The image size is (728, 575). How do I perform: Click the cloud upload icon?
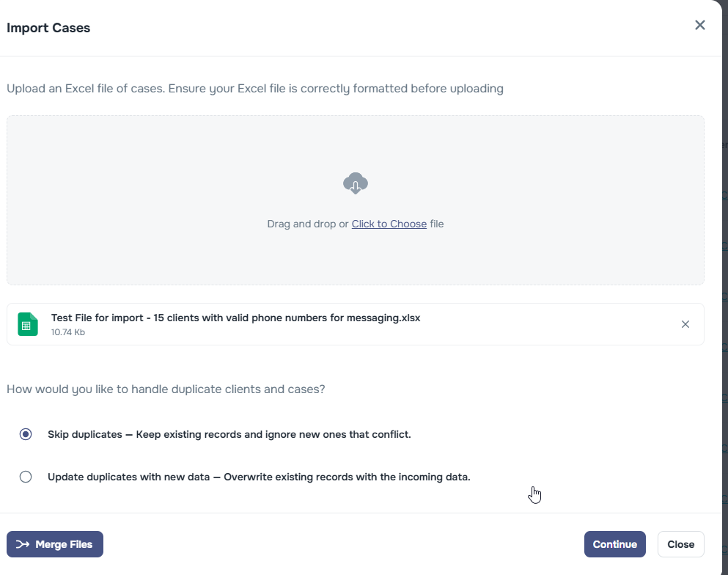coord(356,183)
